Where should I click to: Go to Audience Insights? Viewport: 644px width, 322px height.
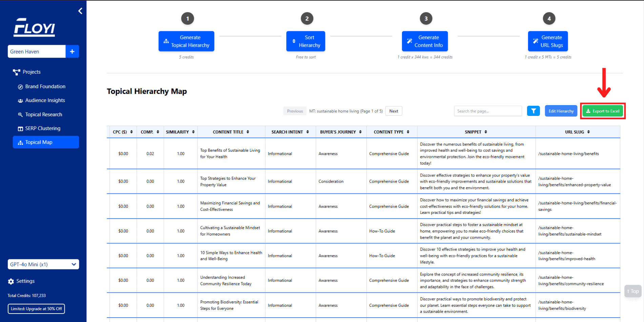click(x=45, y=100)
